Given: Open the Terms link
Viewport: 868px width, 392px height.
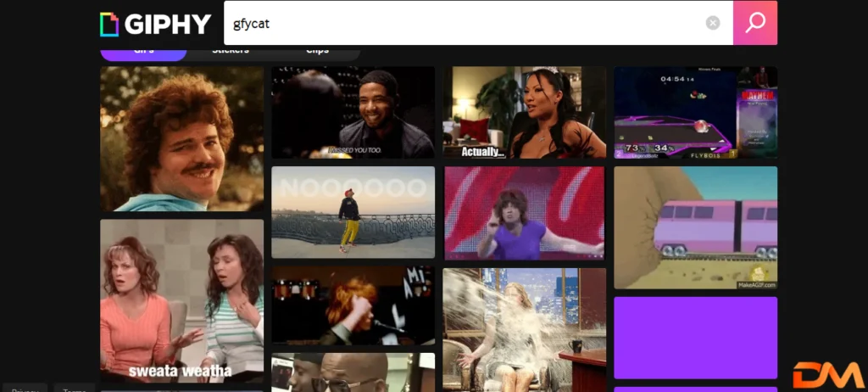Looking at the screenshot, I should coord(75,389).
